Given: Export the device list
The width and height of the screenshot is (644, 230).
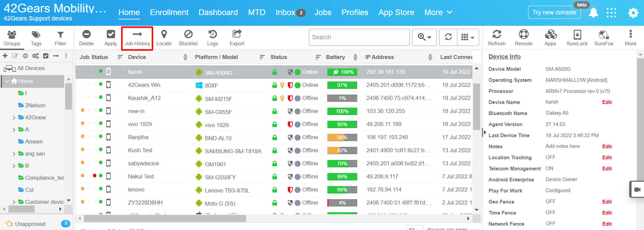Looking at the screenshot, I should pos(237,38).
